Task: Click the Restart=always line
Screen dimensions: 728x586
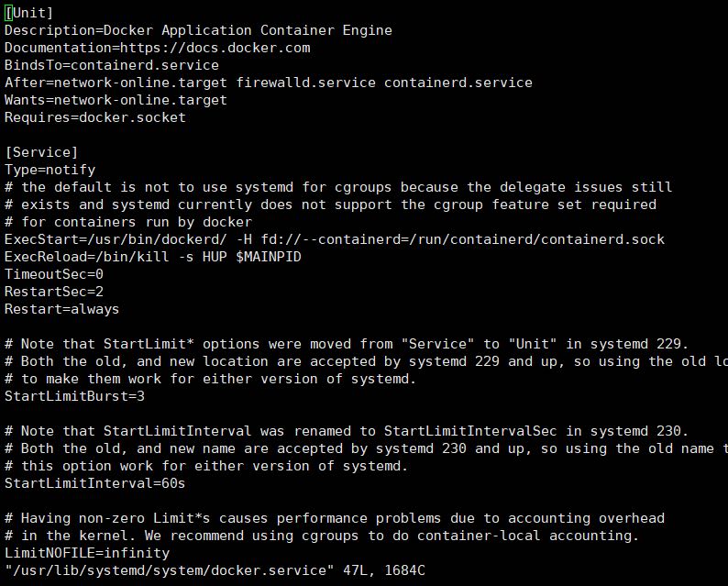Action: 62,309
